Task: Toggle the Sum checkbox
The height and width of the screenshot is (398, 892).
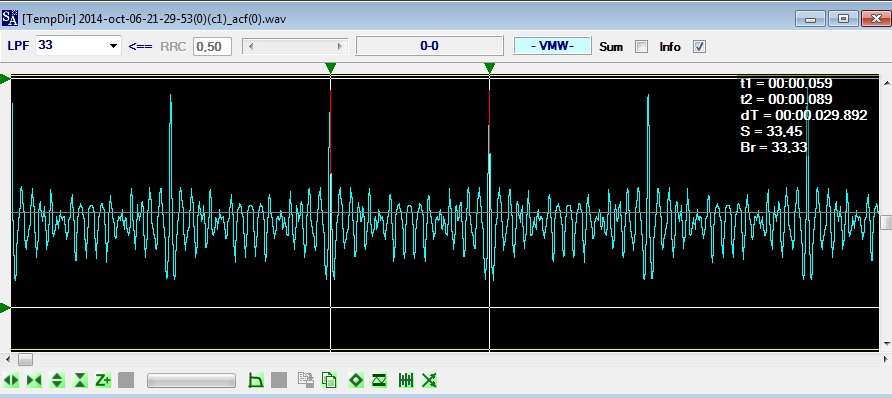Action: tap(641, 47)
